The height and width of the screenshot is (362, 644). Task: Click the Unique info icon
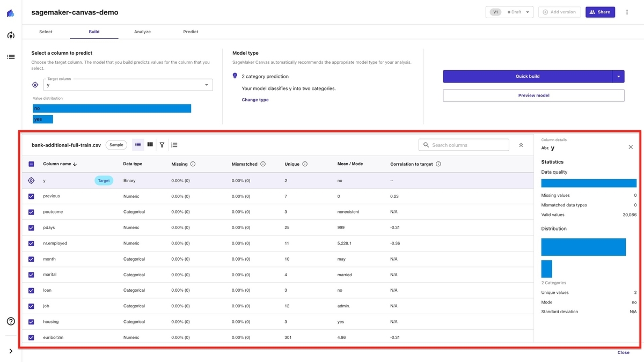[305, 164]
